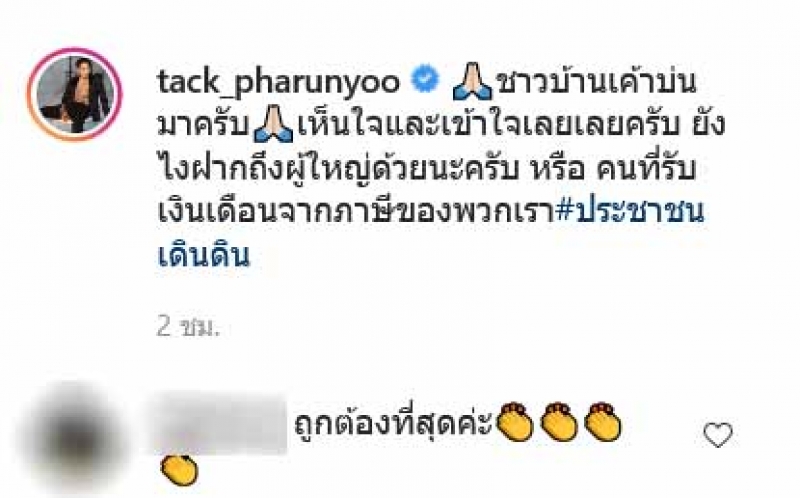Click the เดินดิน hashtag continuation text

pyautogui.click(x=204, y=254)
